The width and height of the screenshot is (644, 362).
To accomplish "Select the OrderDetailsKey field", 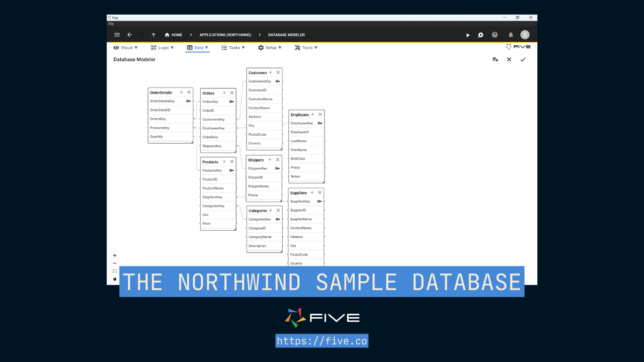I will (171, 101).
